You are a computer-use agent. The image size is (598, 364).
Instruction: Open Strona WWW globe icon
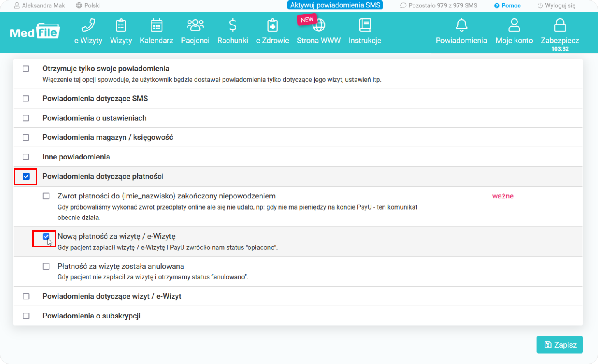point(319,25)
